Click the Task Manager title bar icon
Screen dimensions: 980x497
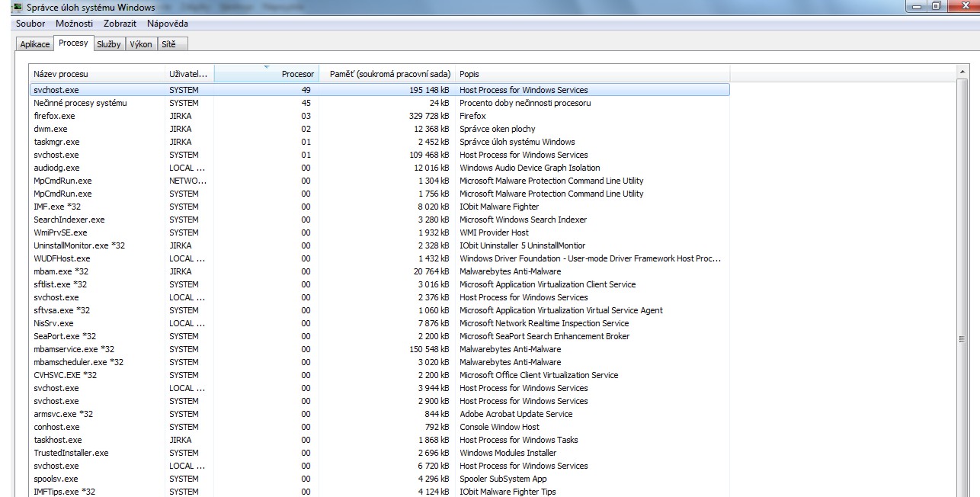(x=17, y=8)
